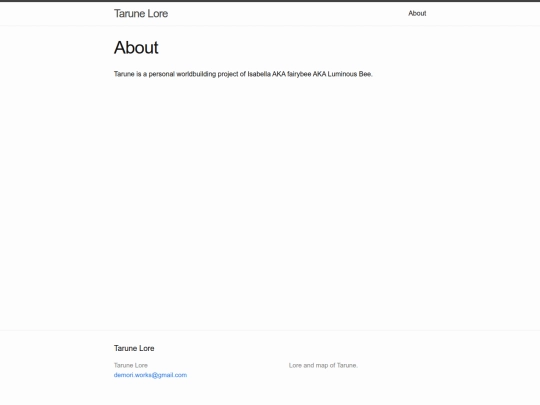
Task: Go to the About navigation link
Action: pyautogui.click(x=417, y=13)
